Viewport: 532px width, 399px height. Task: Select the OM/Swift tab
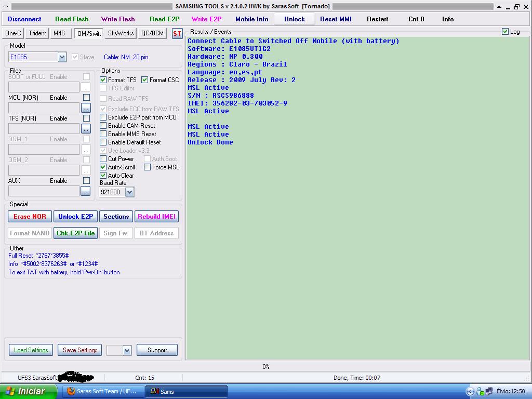click(89, 33)
